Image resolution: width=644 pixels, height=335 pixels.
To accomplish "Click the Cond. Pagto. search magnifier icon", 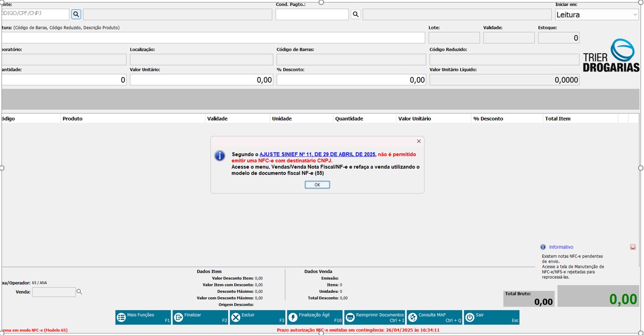I will click(355, 14).
